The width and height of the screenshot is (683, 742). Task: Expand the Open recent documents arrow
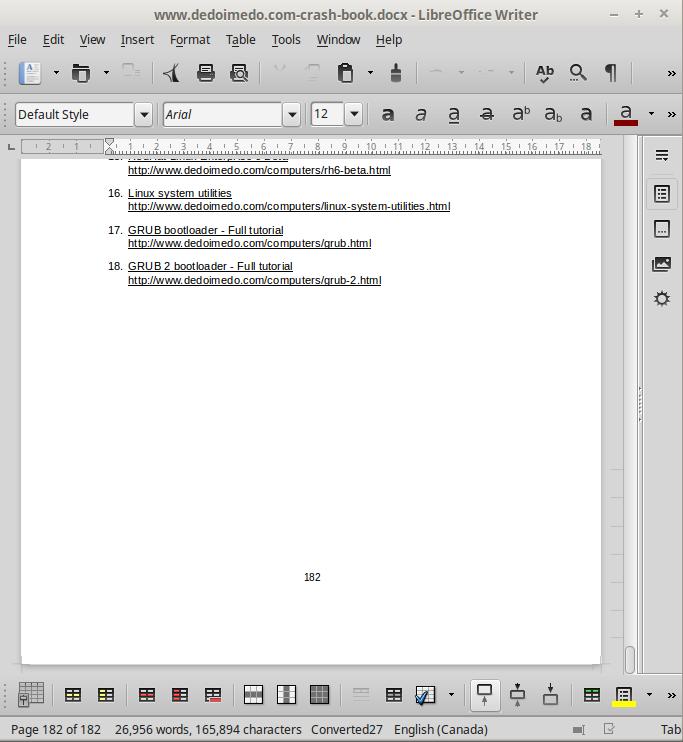(x=106, y=73)
